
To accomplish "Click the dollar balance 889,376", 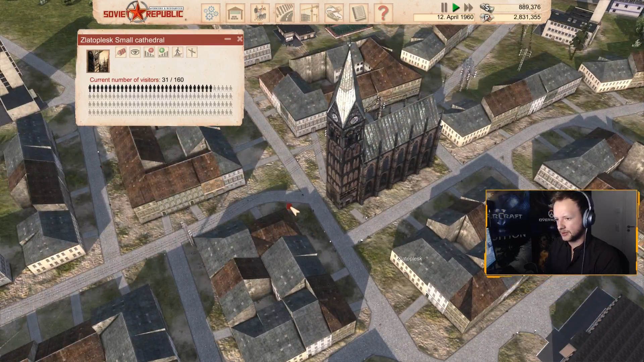I will [x=529, y=7].
